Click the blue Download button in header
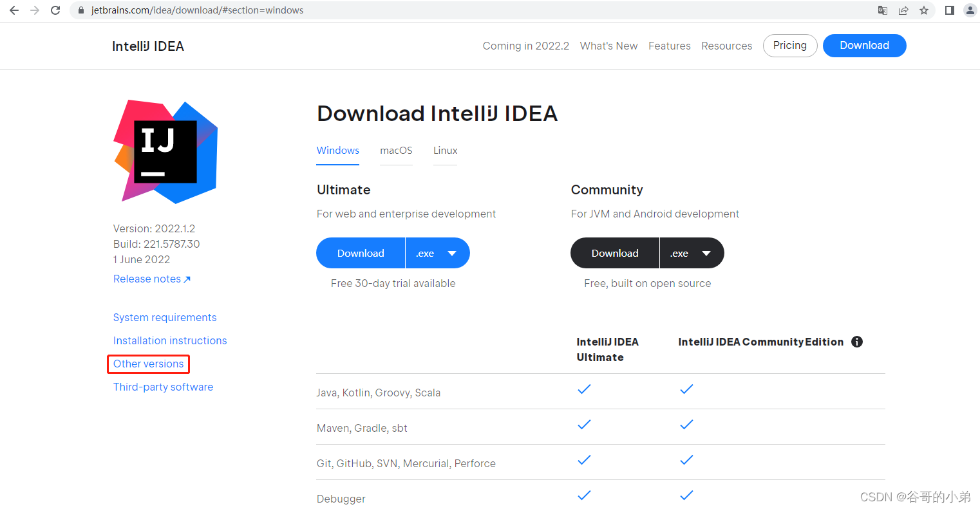The height and width of the screenshot is (509, 980). (x=865, y=46)
